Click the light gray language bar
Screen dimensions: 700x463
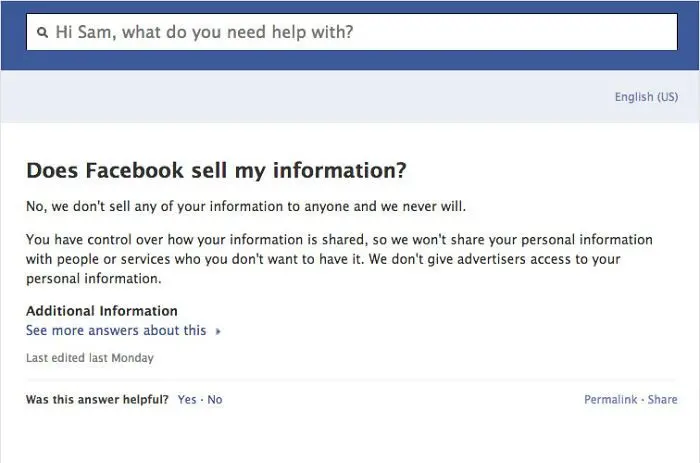tap(300, 97)
